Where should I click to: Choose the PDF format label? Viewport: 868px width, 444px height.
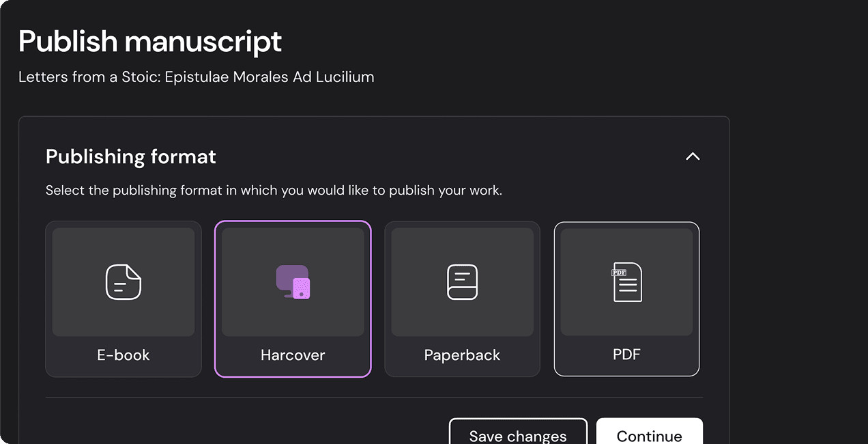pos(626,355)
